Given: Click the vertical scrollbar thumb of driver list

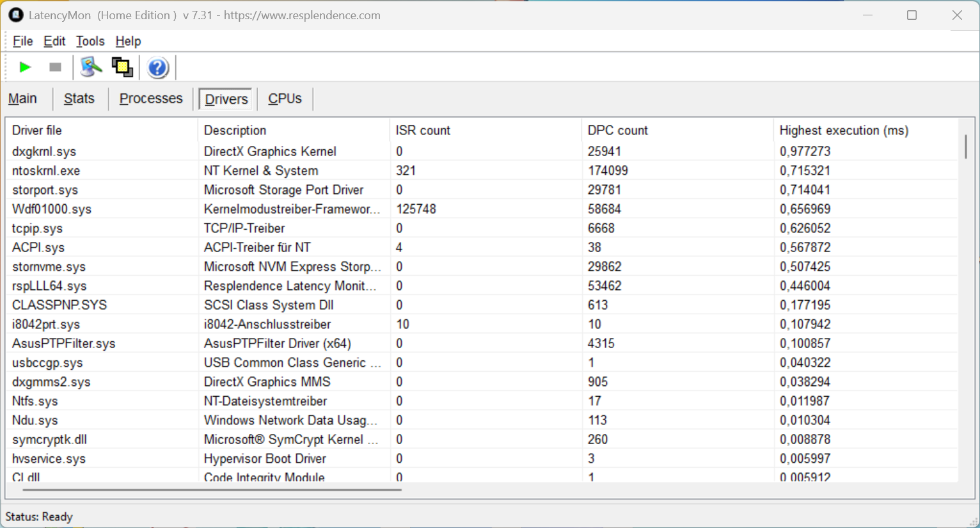Looking at the screenshot, I should click(965, 147).
